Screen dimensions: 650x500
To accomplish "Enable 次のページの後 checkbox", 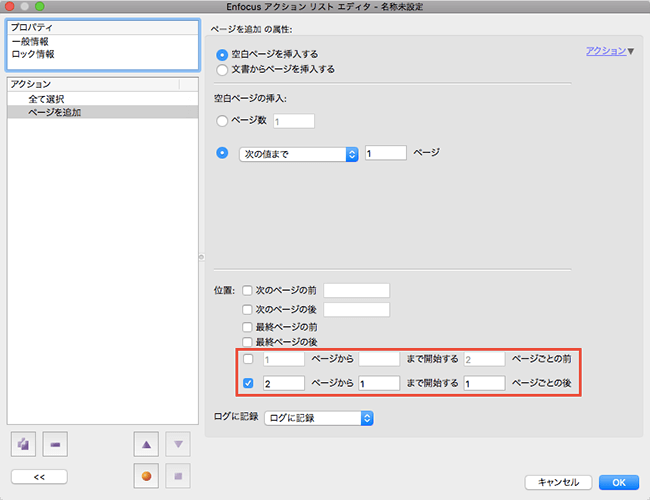I will (247, 309).
